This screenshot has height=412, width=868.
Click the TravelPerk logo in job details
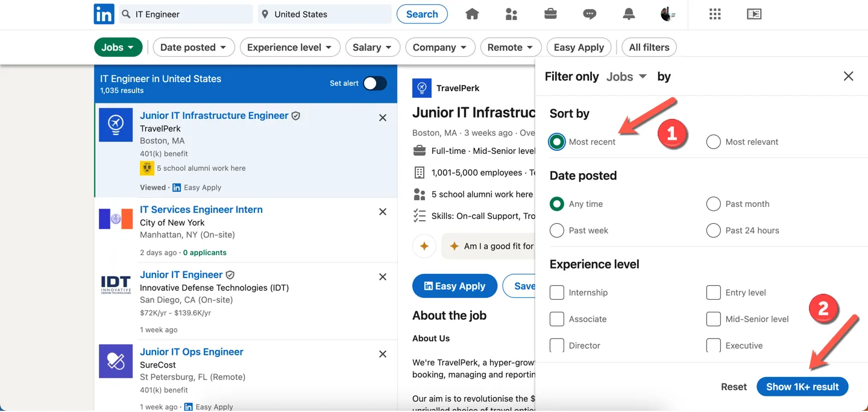422,88
